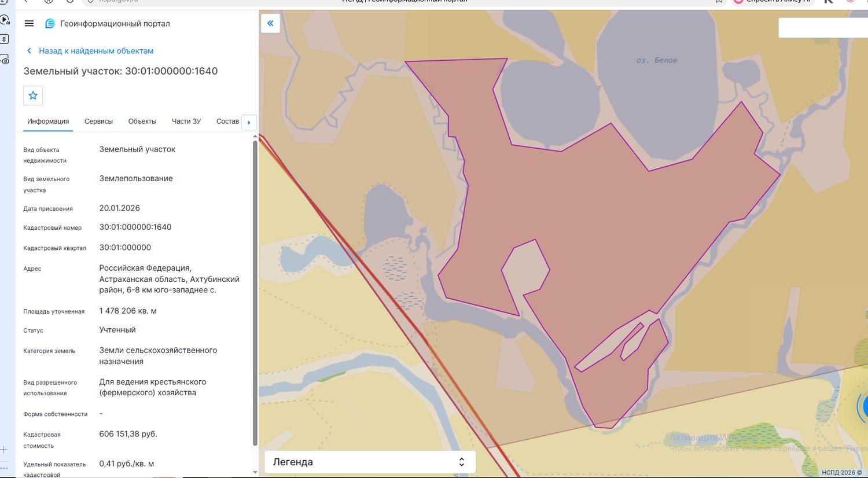Click the Геоинформационный портал logo
This screenshot has height=478, width=868.
tap(50, 24)
